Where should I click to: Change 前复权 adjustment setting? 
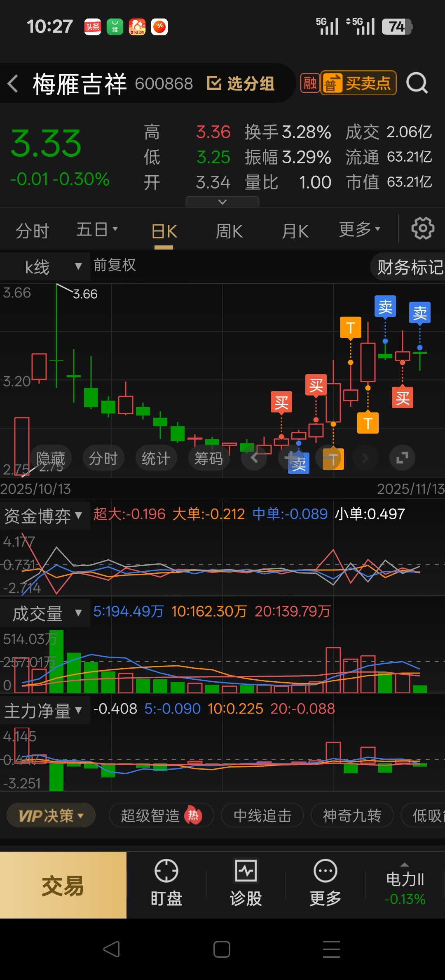coord(115,265)
